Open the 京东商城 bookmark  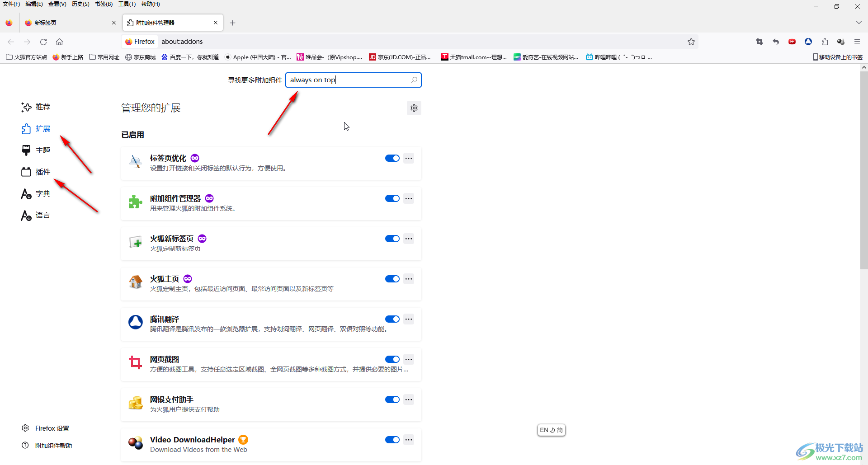tap(140, 57)
